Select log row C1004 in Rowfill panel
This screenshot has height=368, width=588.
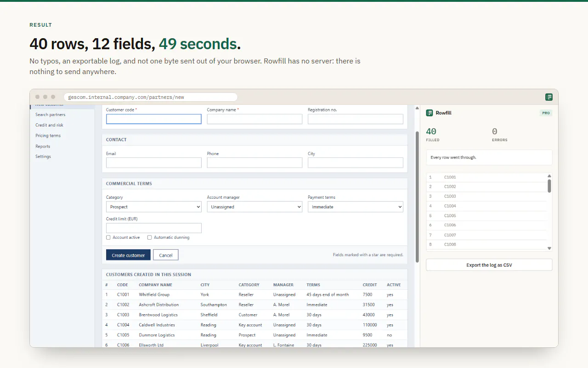point(487,206)
